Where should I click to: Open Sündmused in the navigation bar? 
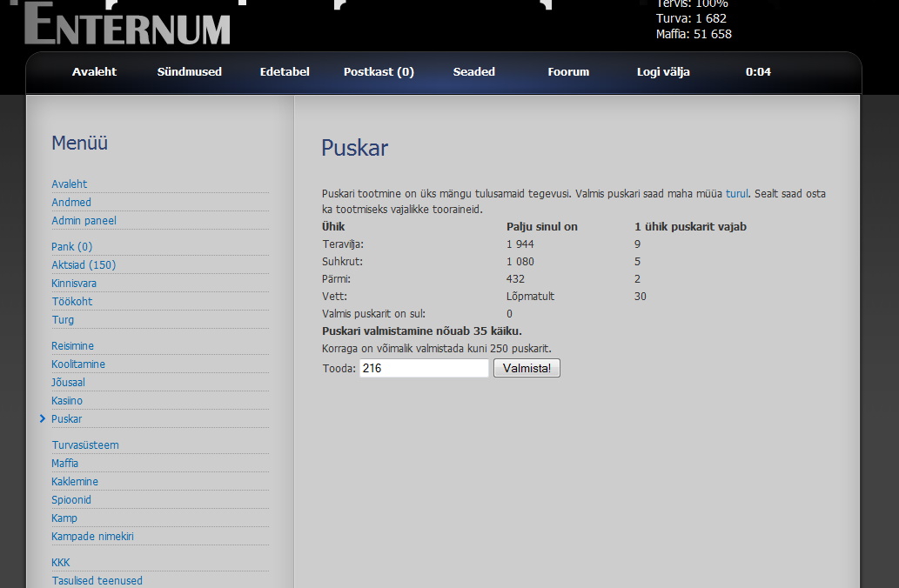(x=189, y=72)
